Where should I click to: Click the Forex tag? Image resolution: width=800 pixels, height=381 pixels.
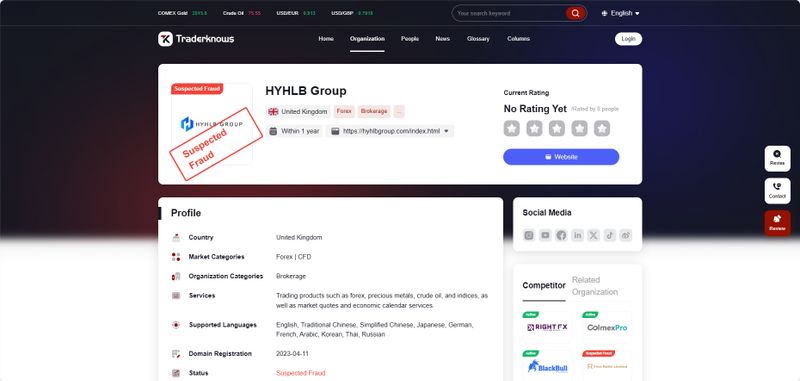344,112
